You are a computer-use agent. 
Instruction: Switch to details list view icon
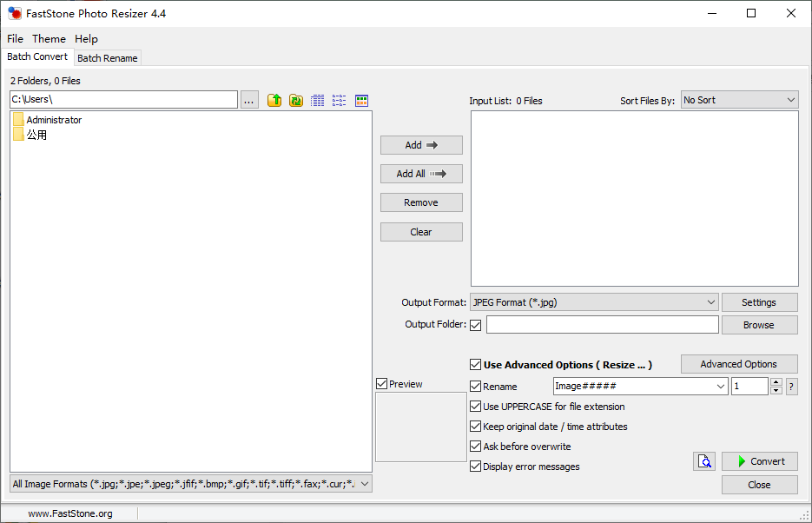pyautogui.click(x=318, y=100)
